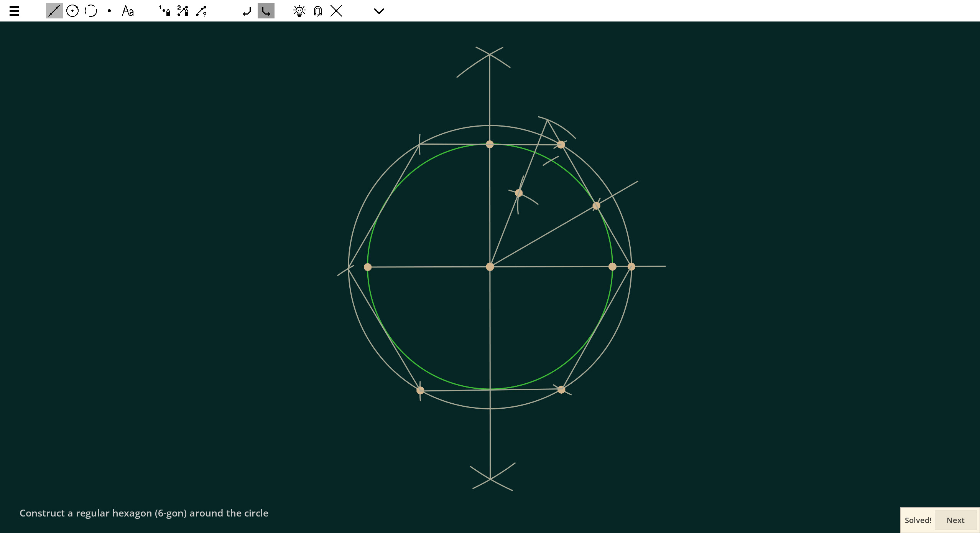980x533 pixels.
Task: Collapse the toolbar via the down arrow
Action: click(379, 11)
